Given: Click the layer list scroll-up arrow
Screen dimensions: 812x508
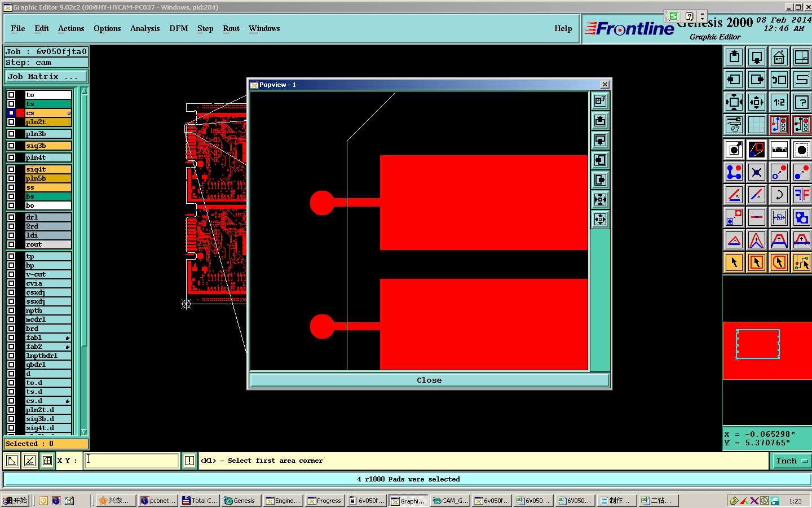Looking at the screenshot, I should point(84,91).
